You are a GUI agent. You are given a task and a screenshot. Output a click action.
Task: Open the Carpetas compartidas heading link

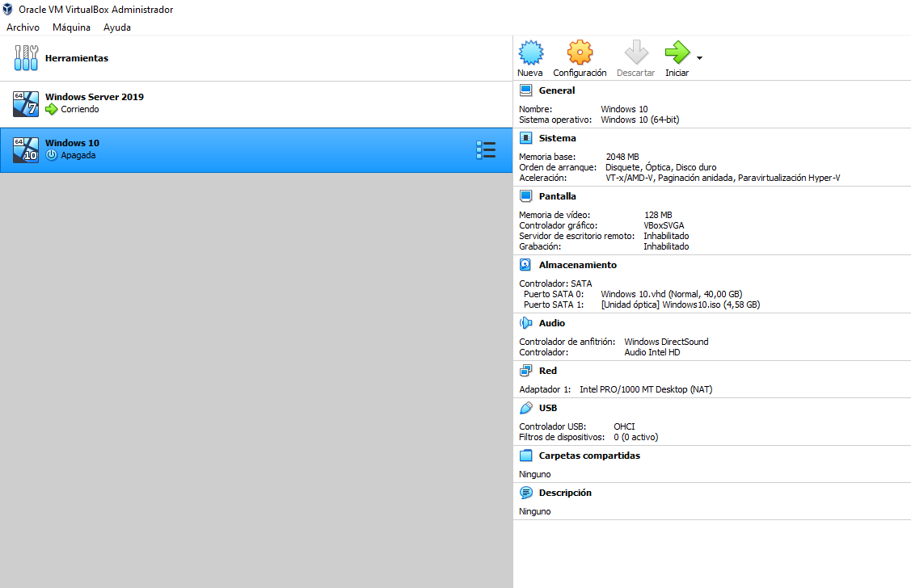[x=589, y=456]
